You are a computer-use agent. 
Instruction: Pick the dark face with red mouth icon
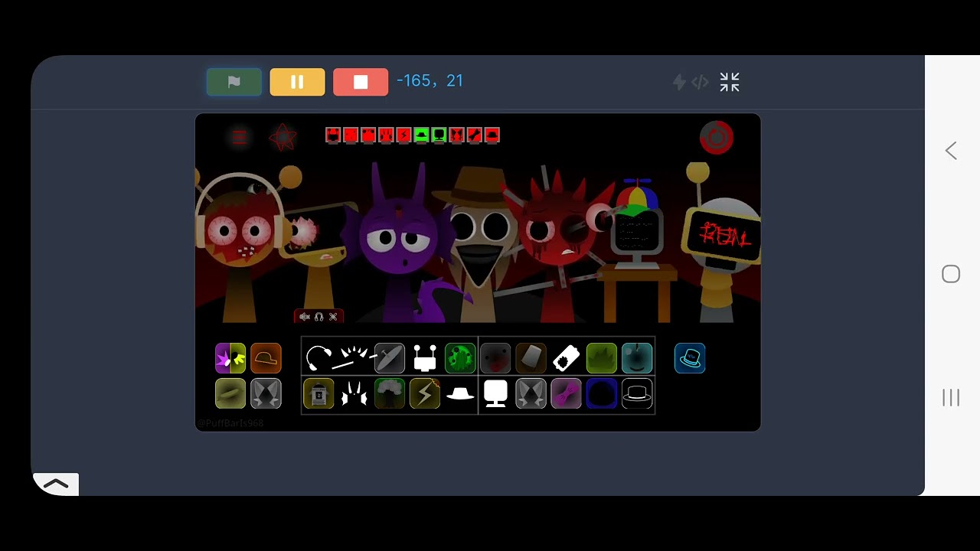[495, 357]
